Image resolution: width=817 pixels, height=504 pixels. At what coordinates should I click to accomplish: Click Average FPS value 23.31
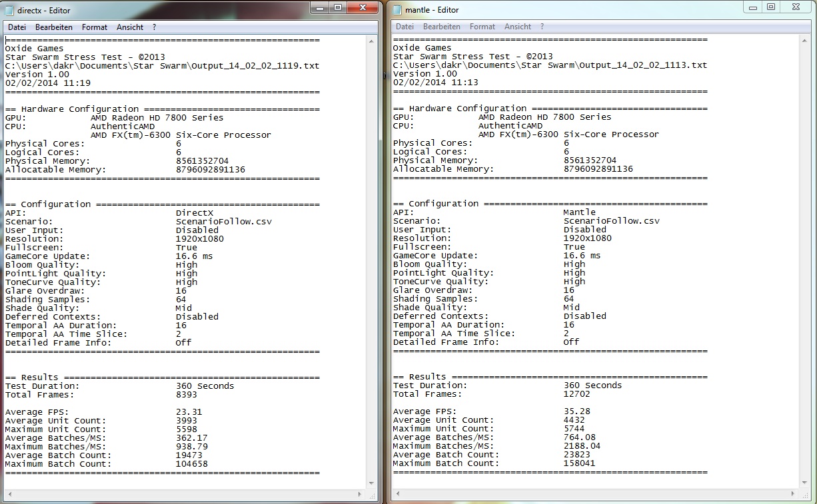pos(189,412)
